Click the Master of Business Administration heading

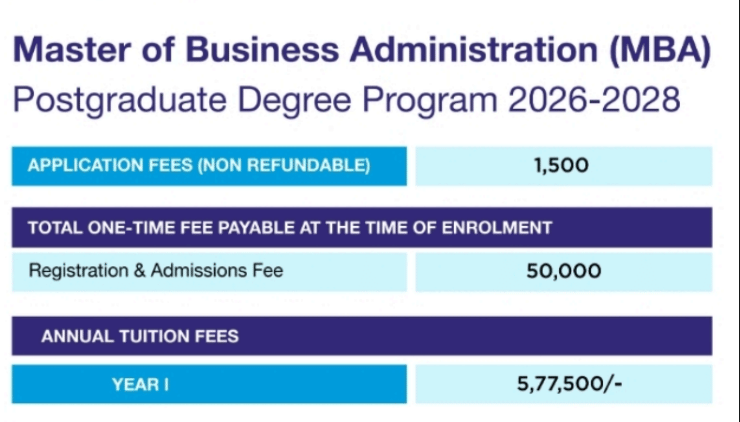point(362,52)
